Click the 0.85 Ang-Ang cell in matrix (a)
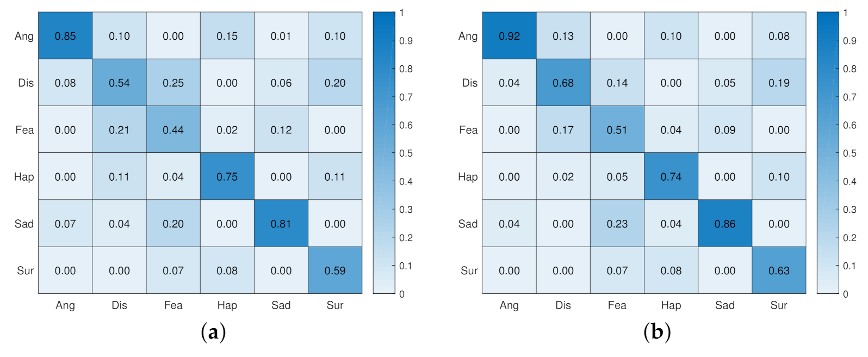This screenshot has height=357, width=868. tap(65, 36)
